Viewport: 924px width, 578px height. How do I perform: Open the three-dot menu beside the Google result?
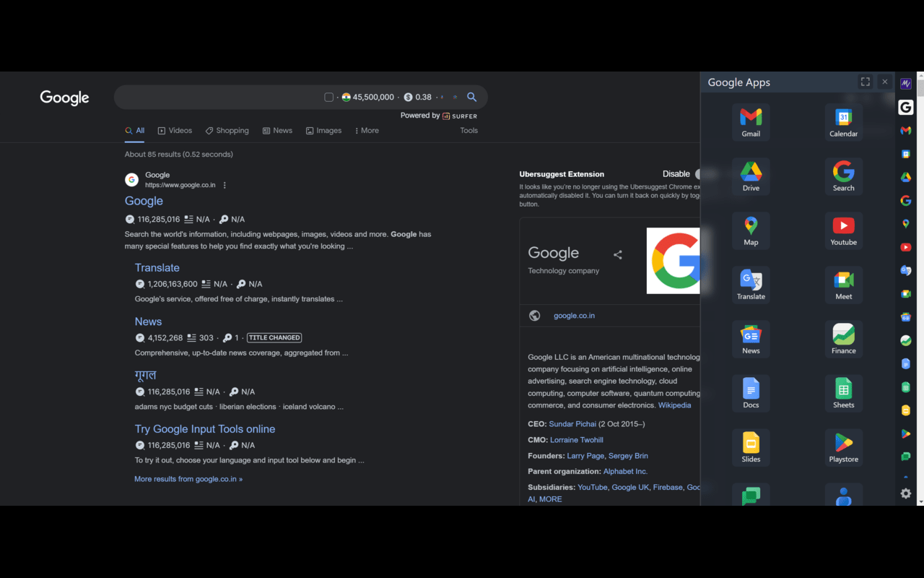(225, 184)
